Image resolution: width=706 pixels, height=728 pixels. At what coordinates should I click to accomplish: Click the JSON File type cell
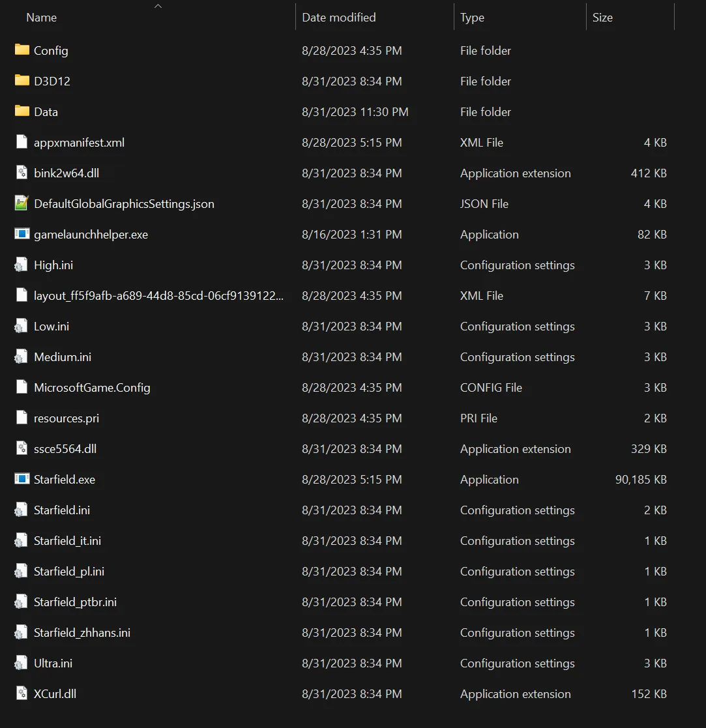[484, 204]
